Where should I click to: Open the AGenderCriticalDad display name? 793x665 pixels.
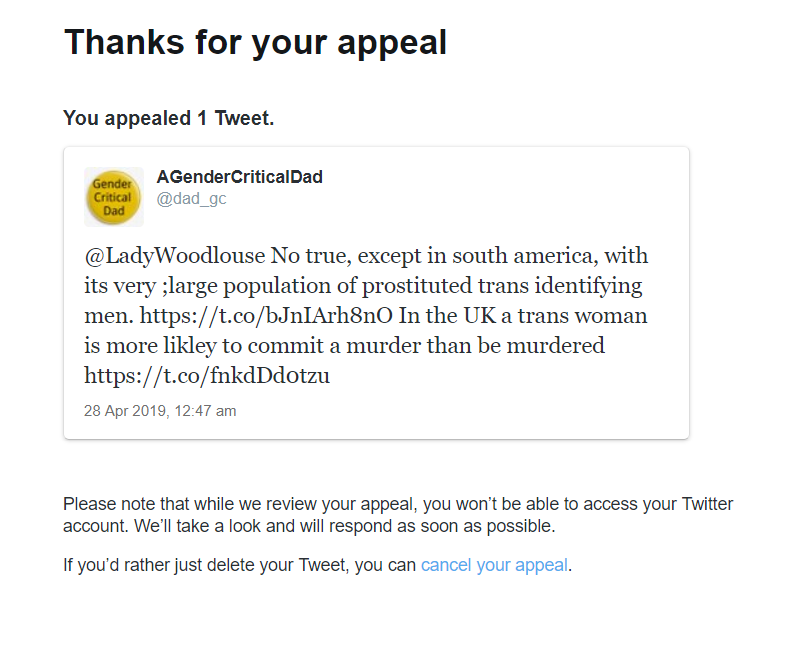coord(239,177)
